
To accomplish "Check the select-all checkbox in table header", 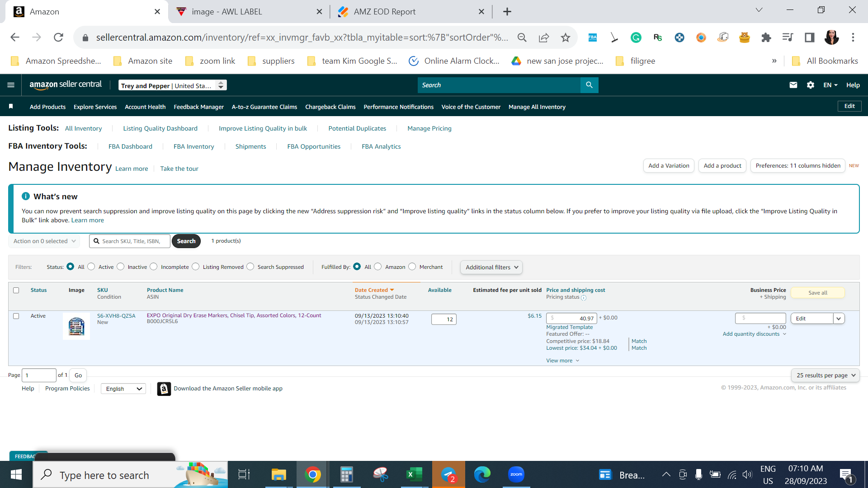I will pyautogui.click(x=16, y=290).
